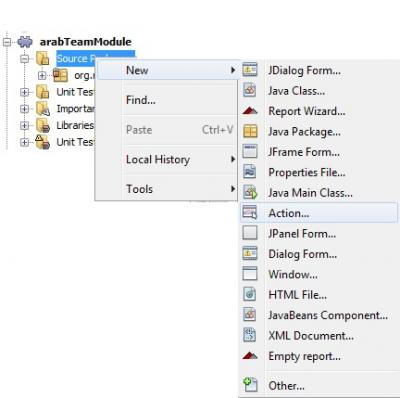This screenshot has width=400, height=398.
Task: Choose Paste from context menu
Action: coord(167,129)
